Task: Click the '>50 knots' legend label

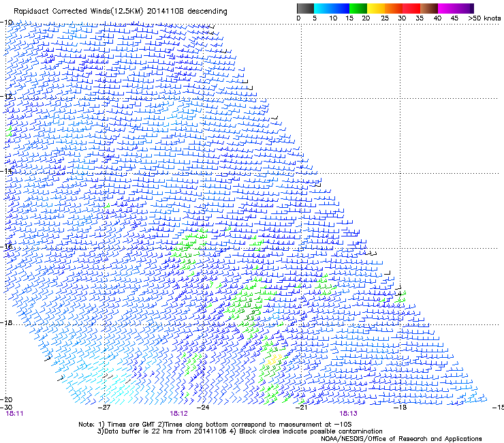Action: coord(484,18)
